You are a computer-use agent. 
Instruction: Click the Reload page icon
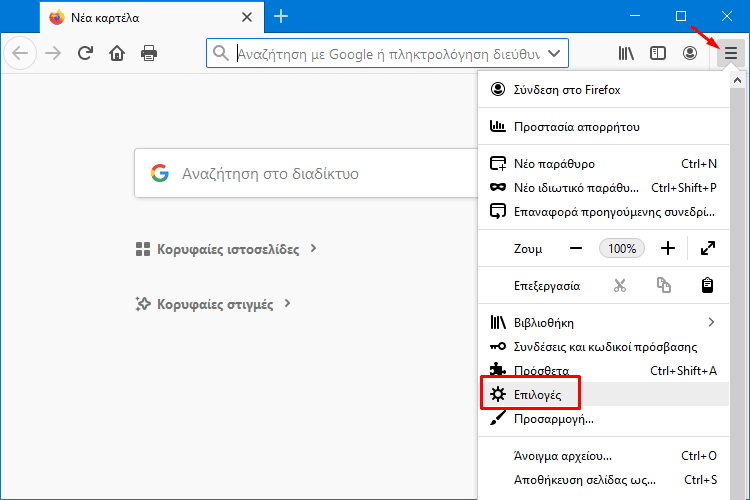click(x=85, y=53)
